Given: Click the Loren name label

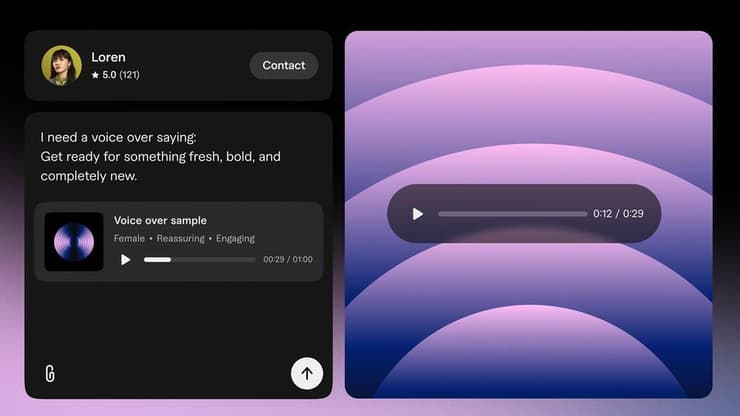Looking at the screenshot, I should [107, 57].
